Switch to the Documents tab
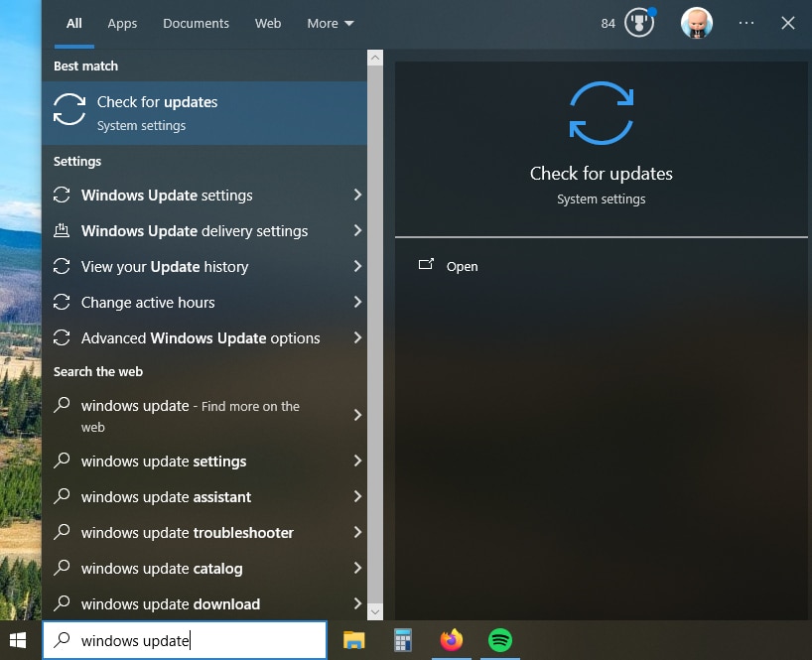The height and width of the screenshot is (660, 812). pos(196,23)
